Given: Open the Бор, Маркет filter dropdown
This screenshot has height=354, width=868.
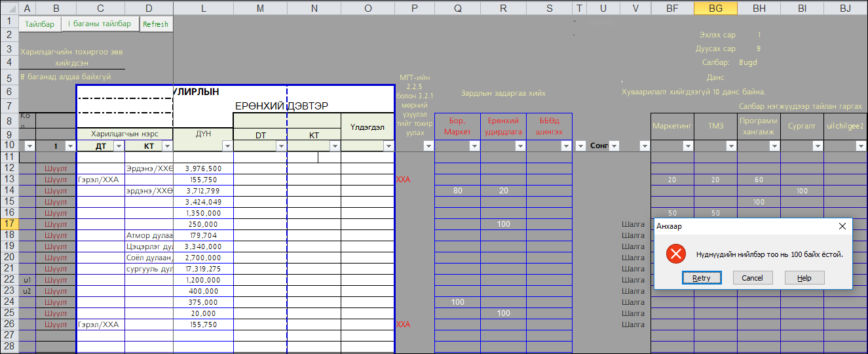Looking at the screenshot, I should coord(474,146).
